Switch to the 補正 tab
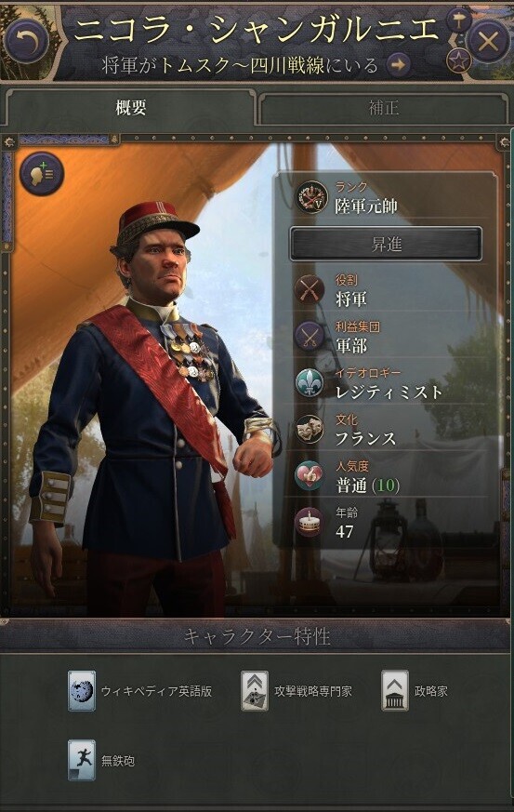Viewport: 514px width, 812px height. pyautogui.click(x=384, y=108)
